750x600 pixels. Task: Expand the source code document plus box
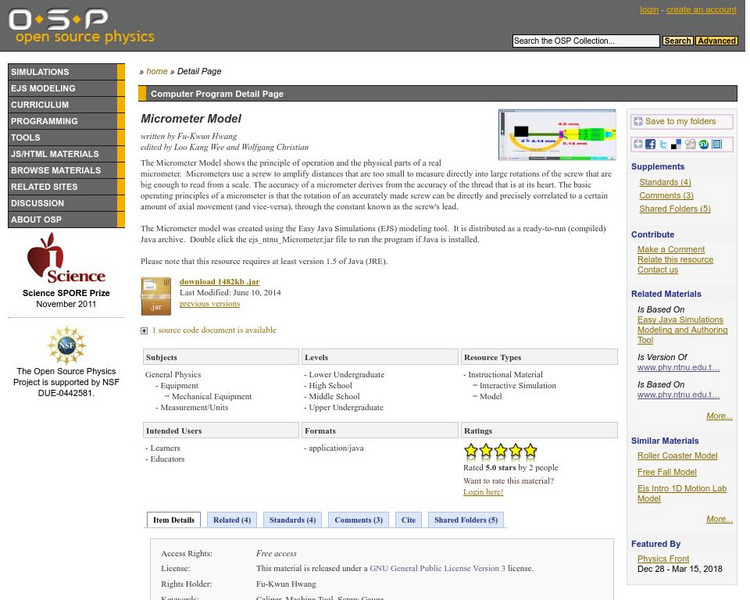[x=144, y=331]
